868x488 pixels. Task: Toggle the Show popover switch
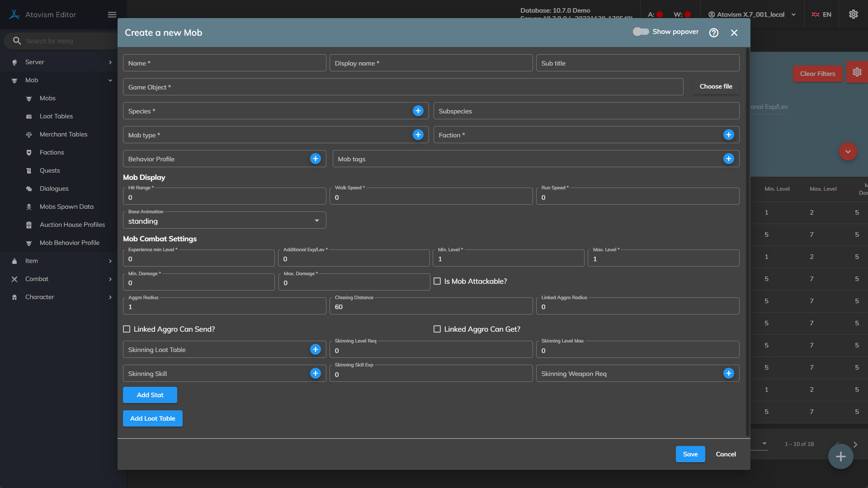(x=641, y=32)
